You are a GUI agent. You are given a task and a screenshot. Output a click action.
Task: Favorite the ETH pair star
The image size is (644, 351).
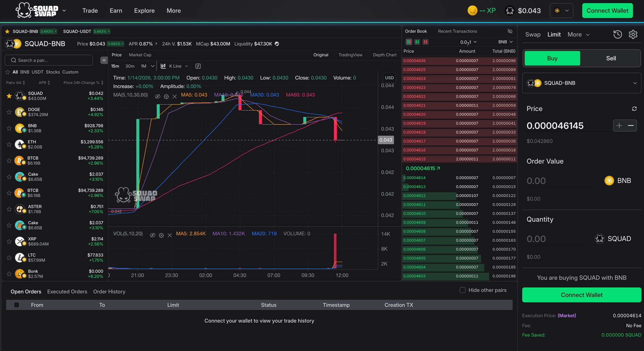pyautogui.click(x=9, y=144)
